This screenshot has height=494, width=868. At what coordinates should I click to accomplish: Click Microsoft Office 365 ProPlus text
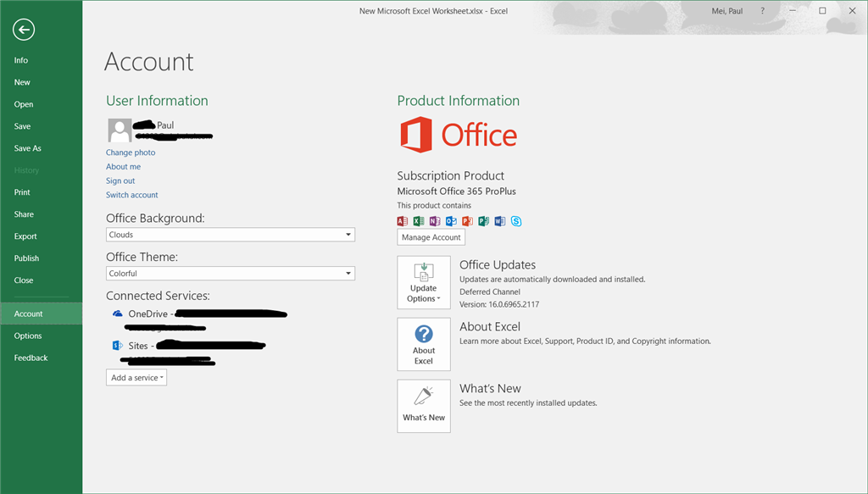coord(456,191)
